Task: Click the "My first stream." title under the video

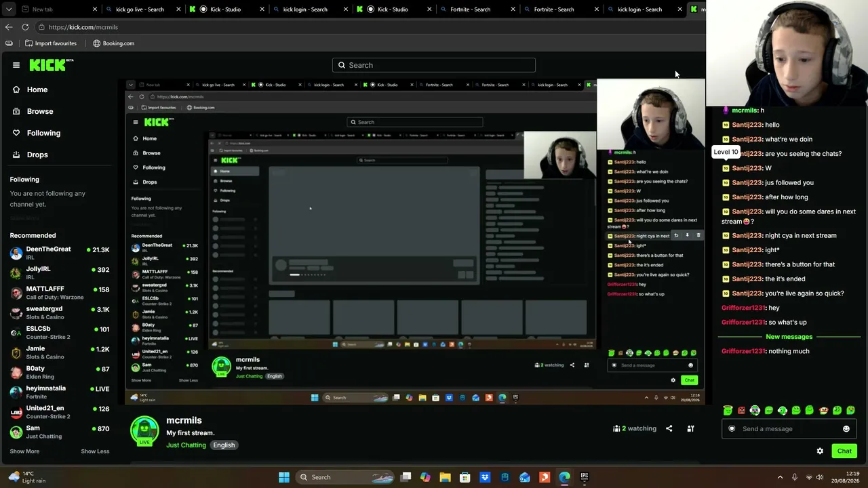Action: coord(191,433)
